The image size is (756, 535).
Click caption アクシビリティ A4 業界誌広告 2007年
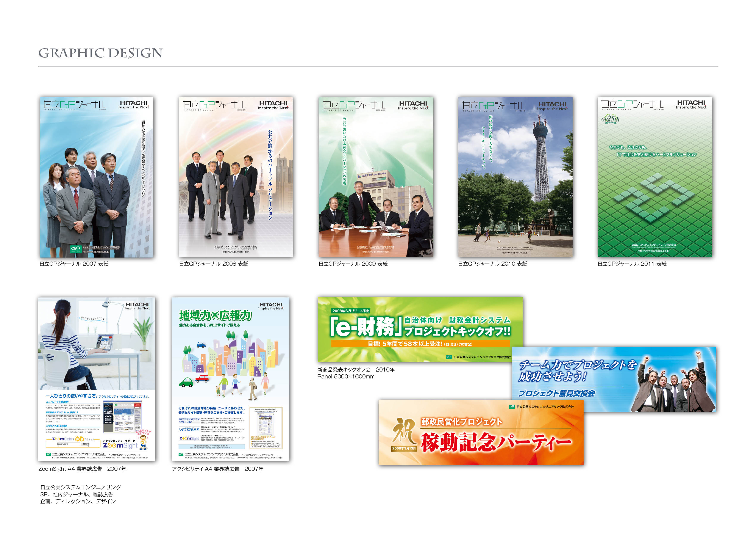coord(218,469)
